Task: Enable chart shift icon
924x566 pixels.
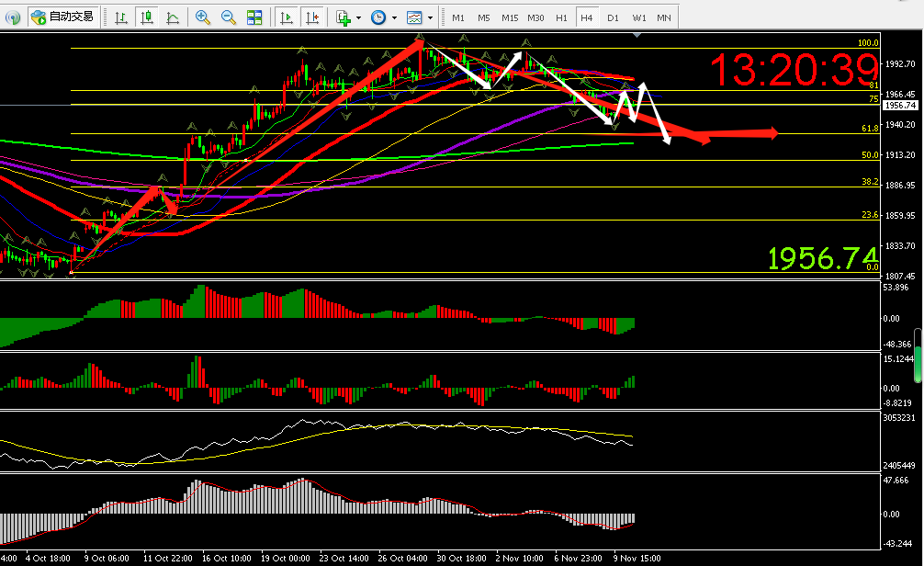Action: tap(313, 17)
